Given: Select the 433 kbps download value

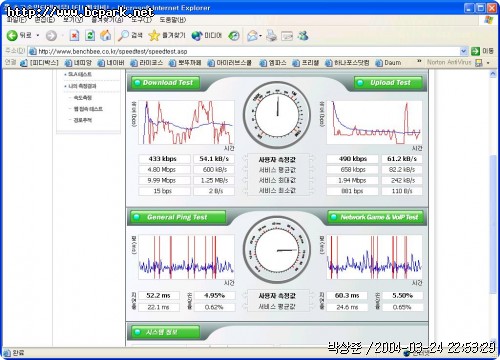Looking at the screenshot, I should click(163, 159).
